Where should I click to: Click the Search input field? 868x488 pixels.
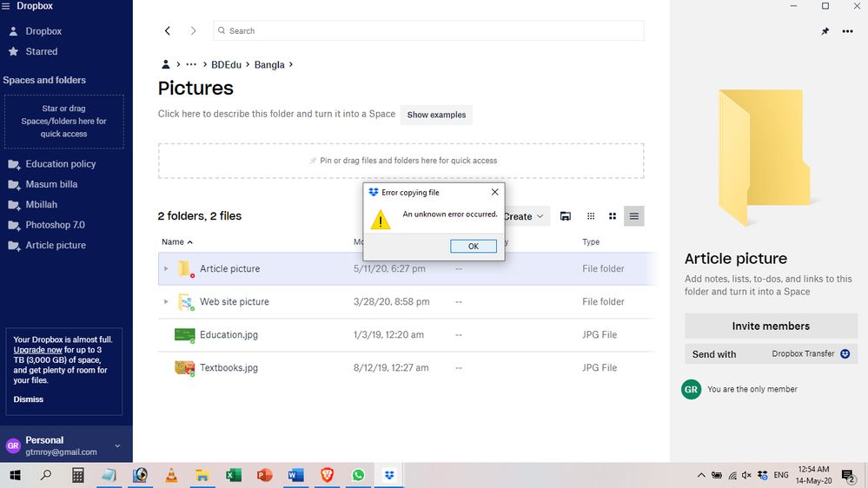[428, 31]
